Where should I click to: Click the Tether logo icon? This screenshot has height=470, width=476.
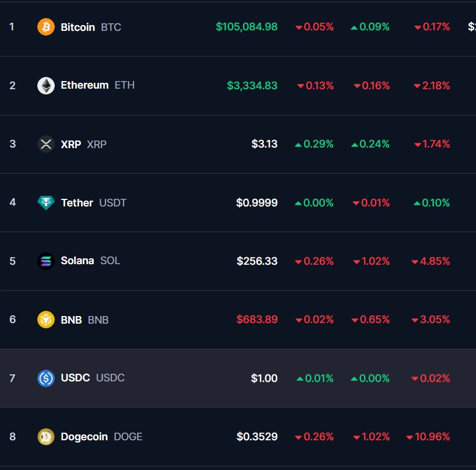click(x=46, y=202)
